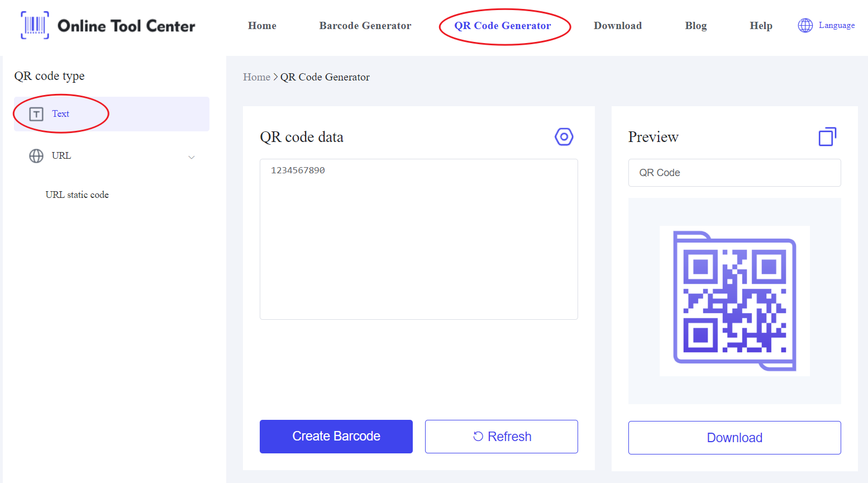
Task: Open the language globe icon
Action: (x=805, y=25)
